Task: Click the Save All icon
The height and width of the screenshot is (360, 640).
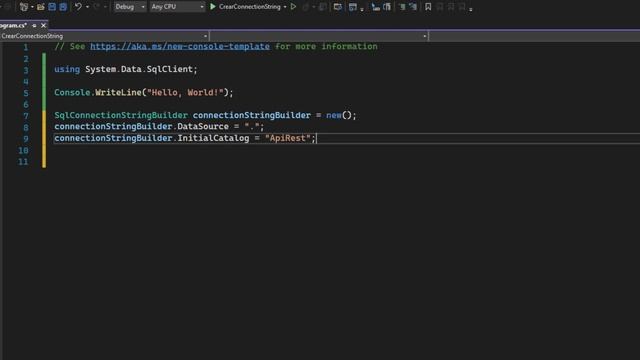Action: click(x=63, y=7)
